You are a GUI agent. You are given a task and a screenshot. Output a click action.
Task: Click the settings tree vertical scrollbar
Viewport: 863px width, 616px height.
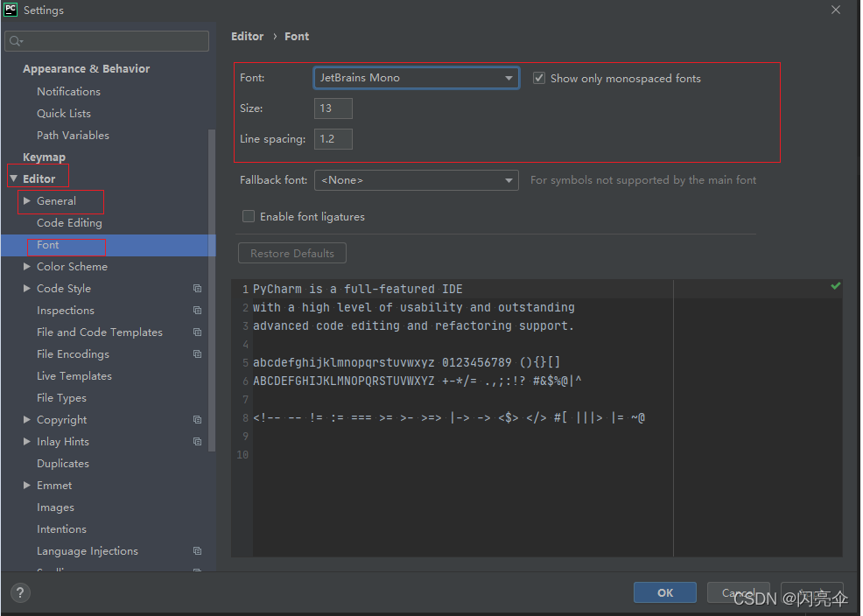tap(212, 290)
